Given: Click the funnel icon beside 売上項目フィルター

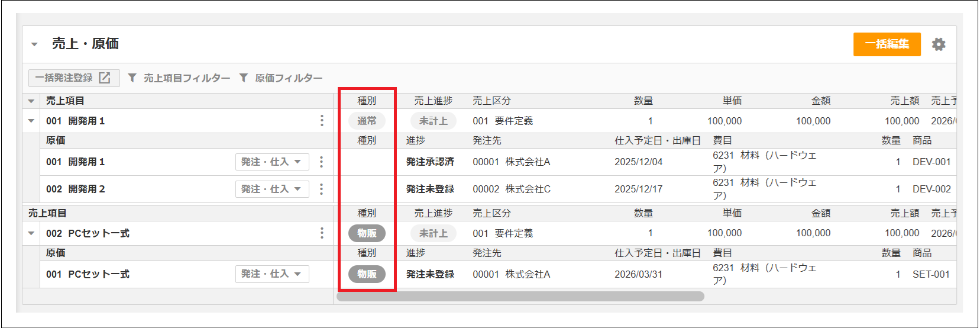Looking at the screenshot, I should (132, 78).
